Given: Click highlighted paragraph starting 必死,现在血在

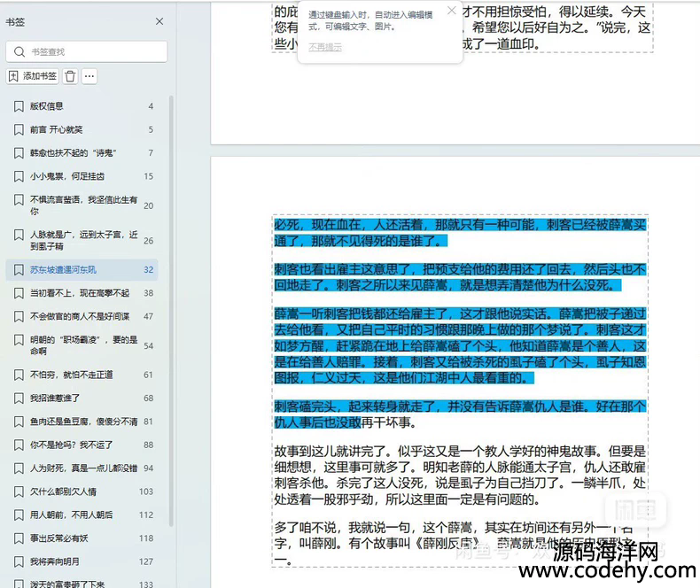Looking at the screenshot, I should (460, 233).
